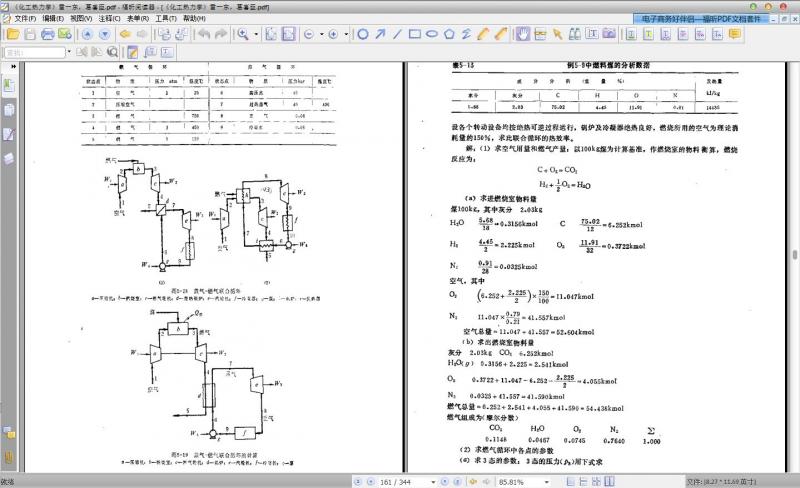Image resolution: width=800 pixels, height=488 pixels.
Task: Add a note comment bubble
Action: 735,34
